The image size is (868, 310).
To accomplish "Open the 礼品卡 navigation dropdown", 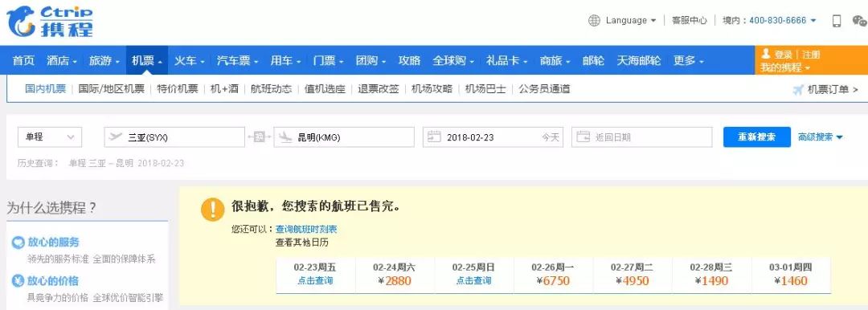I will [506, 60].
